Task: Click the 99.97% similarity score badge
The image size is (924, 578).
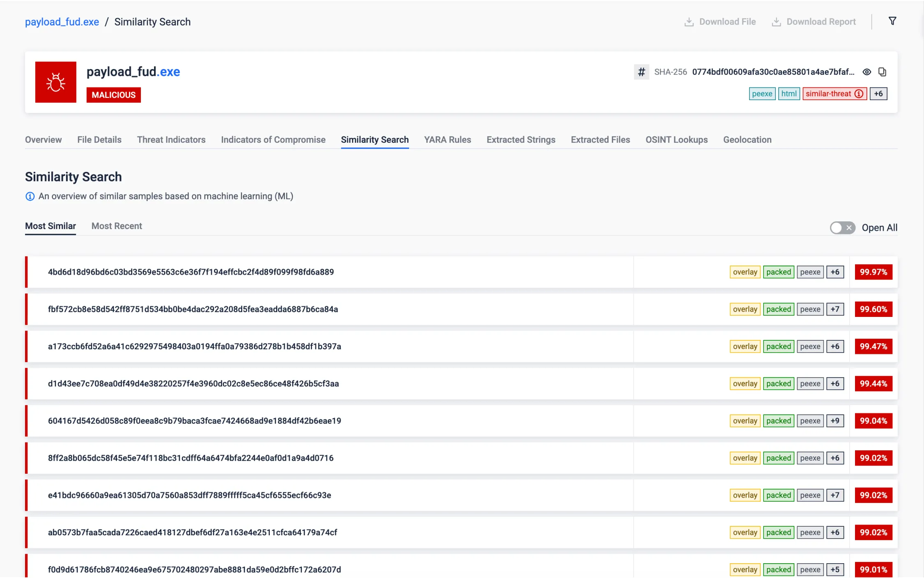Action: click(873, 272)
